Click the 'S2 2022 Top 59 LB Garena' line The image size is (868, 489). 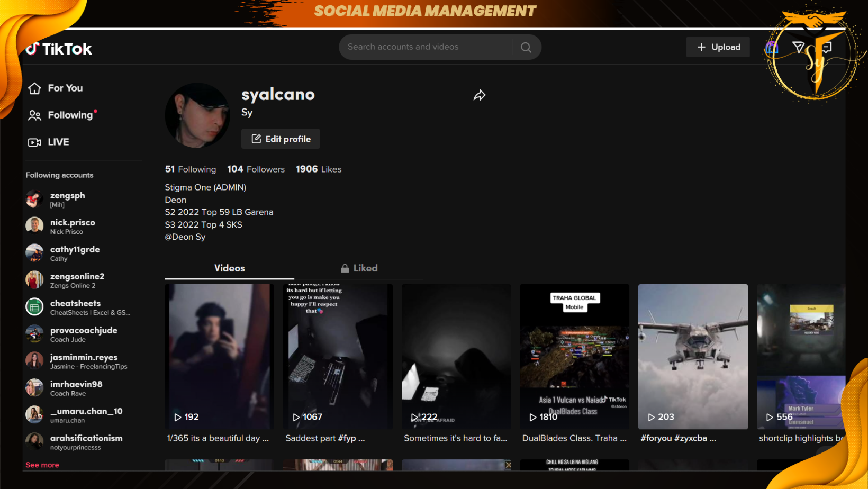coord(219,212)
